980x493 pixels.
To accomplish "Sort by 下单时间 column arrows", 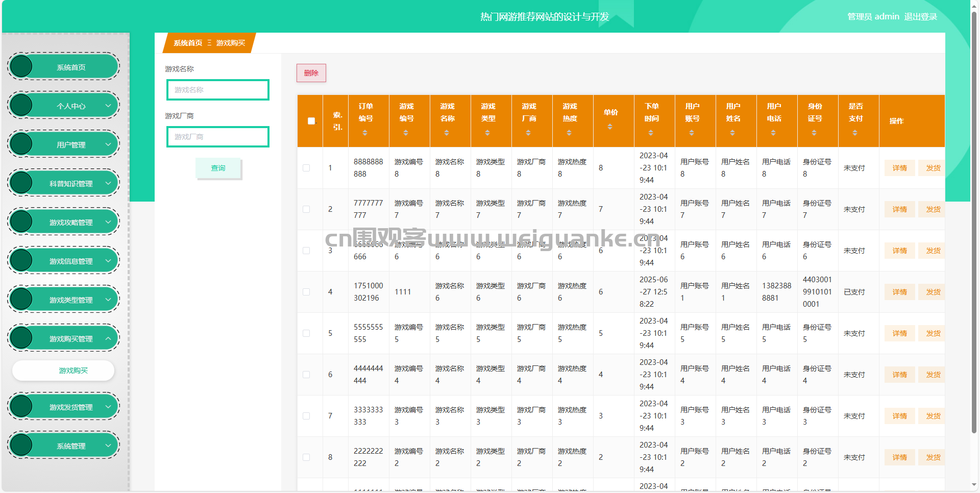I will pyautogui.click(x=651, y=133).
